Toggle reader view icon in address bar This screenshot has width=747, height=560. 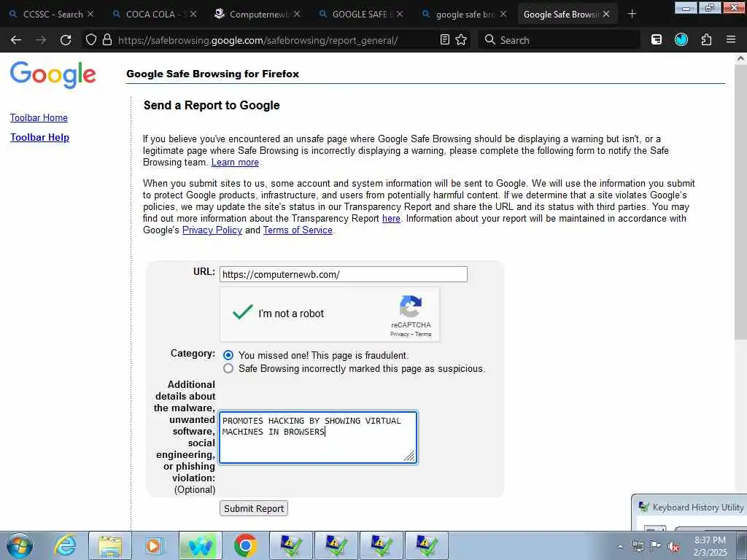tap(444, 39)
